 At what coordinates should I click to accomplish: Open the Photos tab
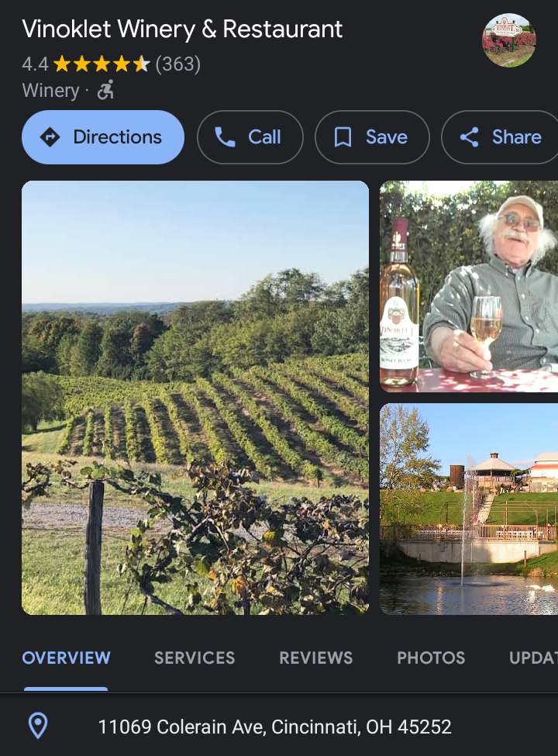431,658
